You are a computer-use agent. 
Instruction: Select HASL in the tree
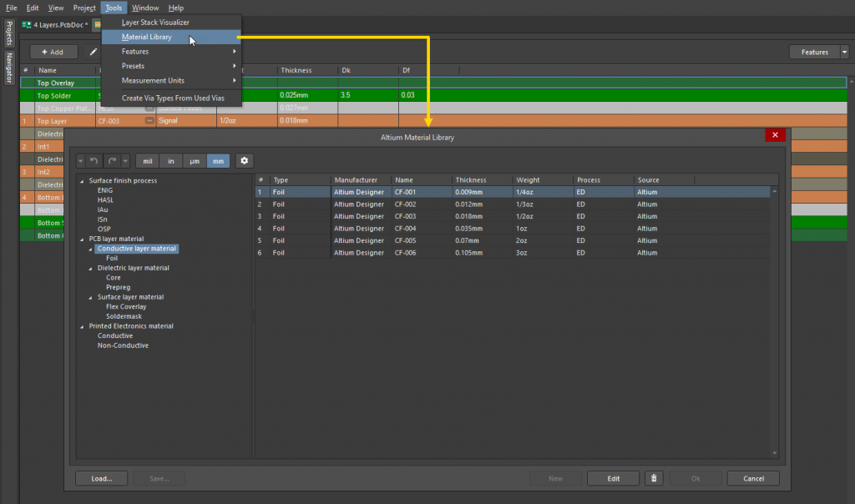tap(105, 200)
